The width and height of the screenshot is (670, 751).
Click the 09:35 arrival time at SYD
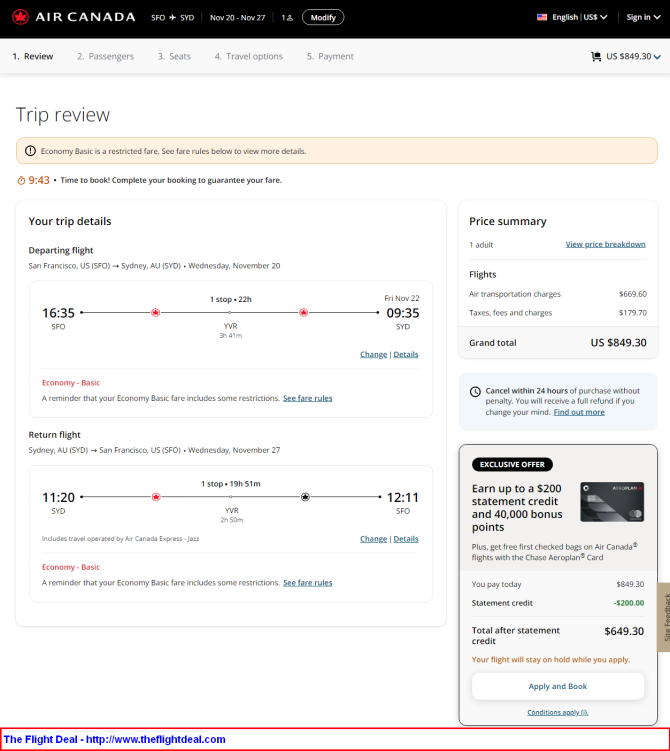click(403, 313)
